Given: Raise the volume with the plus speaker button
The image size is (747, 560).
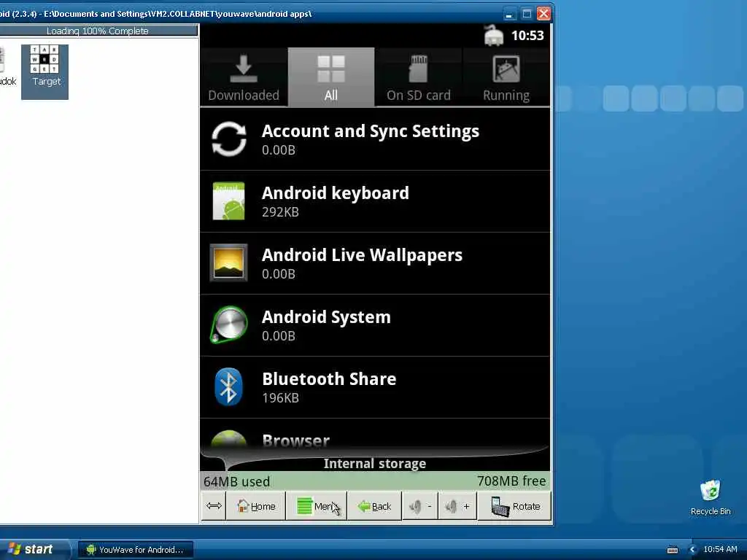Looking at the screenshot, I should 457,506.
